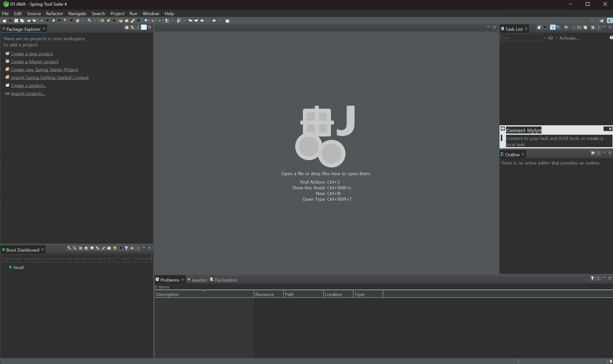The image size is (613, 364).
Task: Expand dropdown next to lightbulb in Boot Dashboard
Action: tap(121, 248)
